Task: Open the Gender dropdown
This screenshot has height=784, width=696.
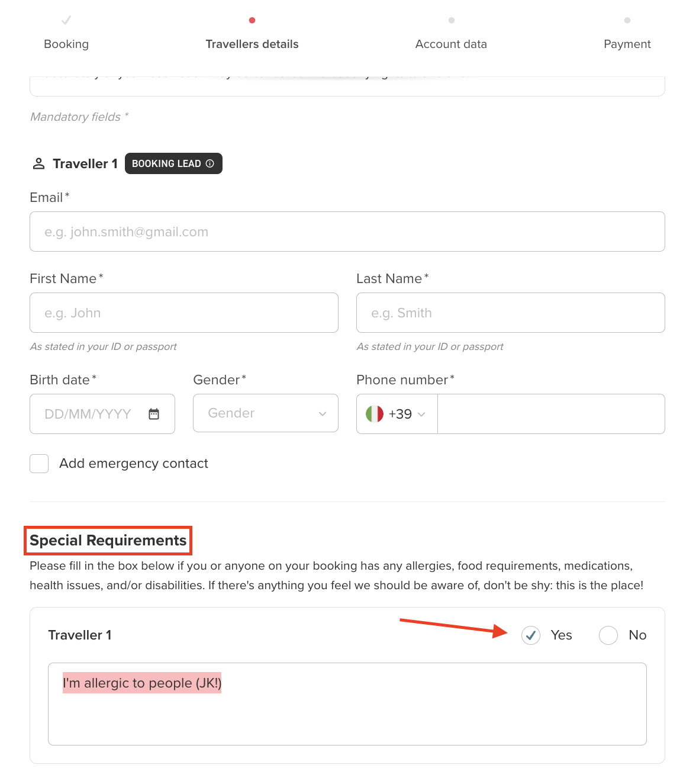Action: point(265,413)
